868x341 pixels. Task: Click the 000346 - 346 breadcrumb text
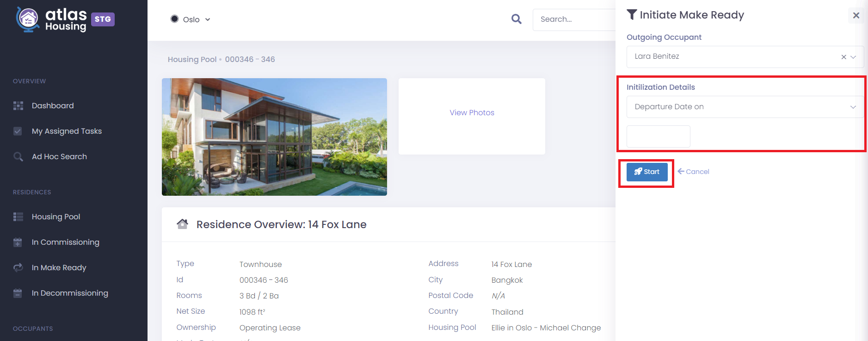pyautogui.click(x=250, y=60)
